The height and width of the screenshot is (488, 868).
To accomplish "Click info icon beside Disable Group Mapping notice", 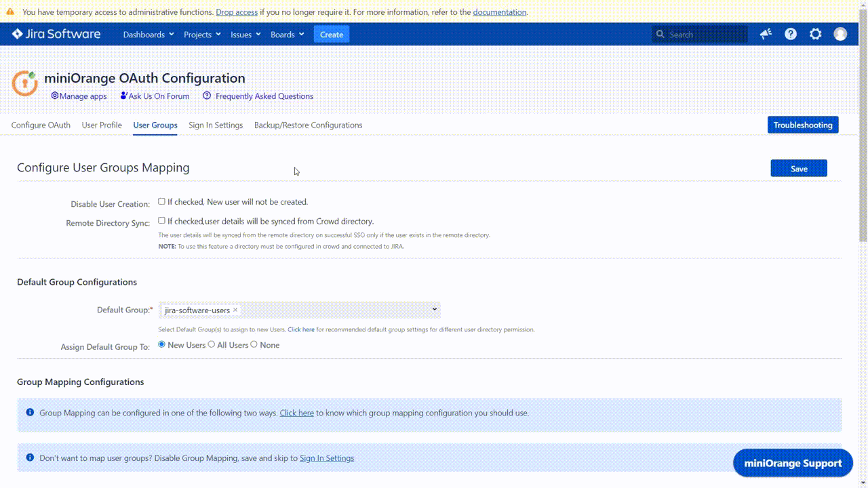I will click(x=30, y=457).
